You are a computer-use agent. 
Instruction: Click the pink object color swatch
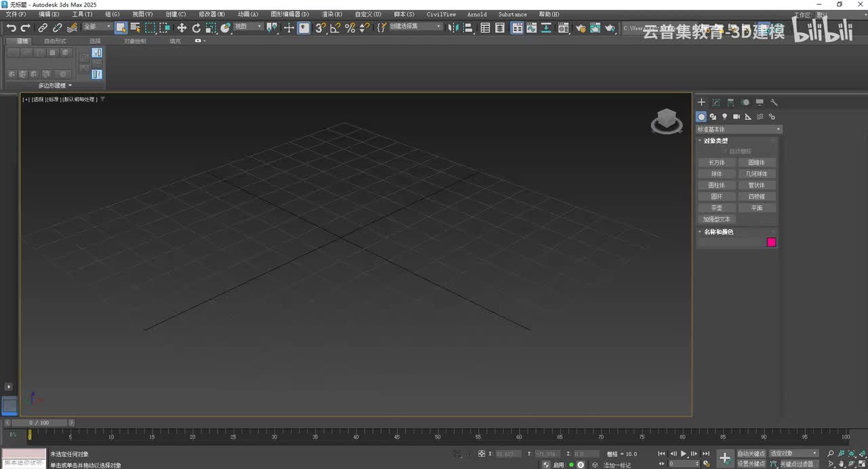pos(771,243)
